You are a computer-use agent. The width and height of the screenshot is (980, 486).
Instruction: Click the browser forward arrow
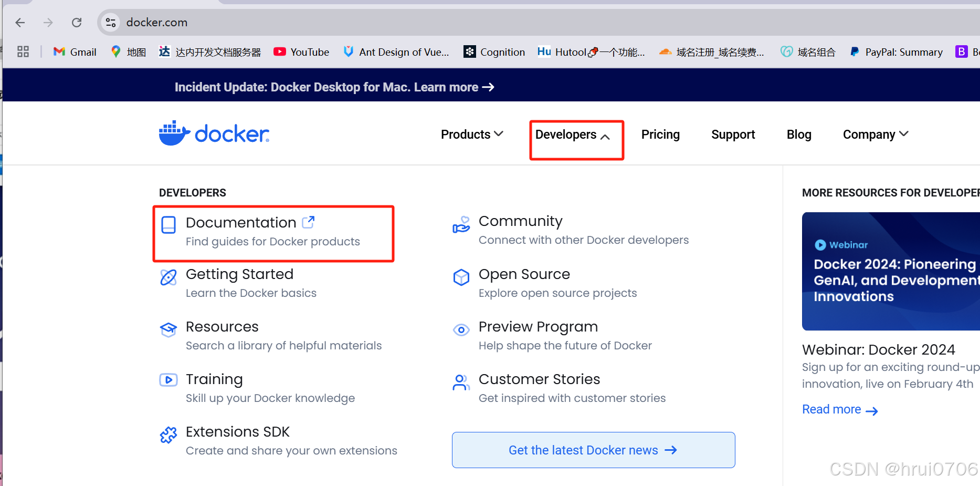click(48, 23)
